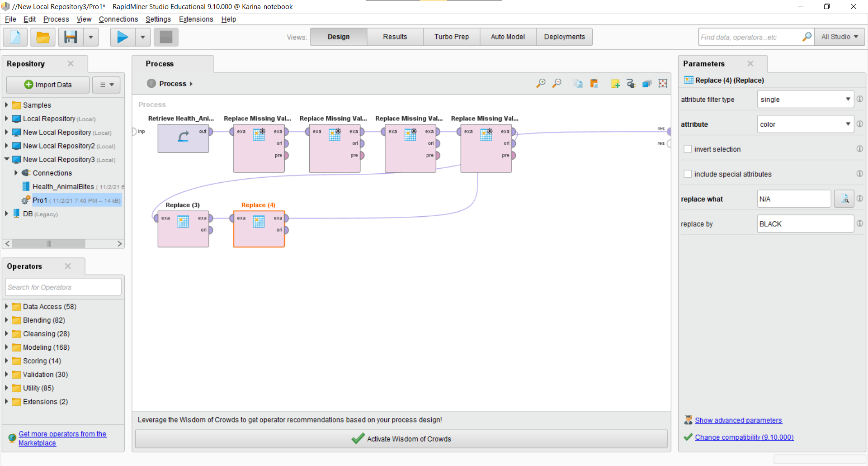The image size is (868, 466).
Task: Expand the Modeling operators folder
Action: tap(6, 347)
